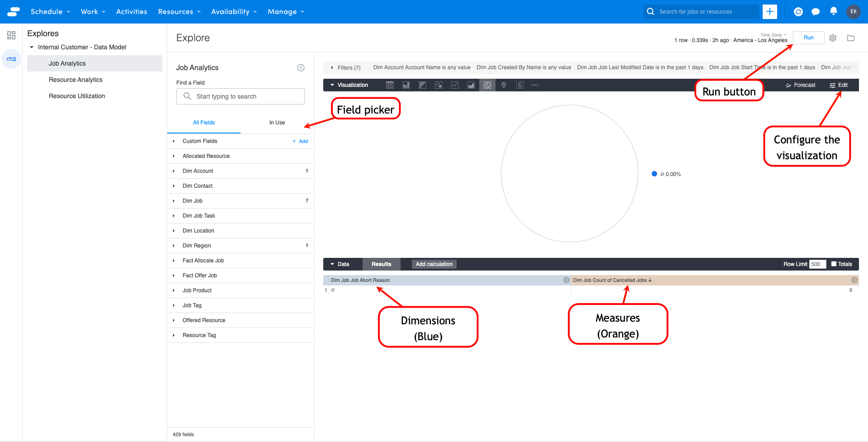Choose the scatterplot visualization type
The width and height of the screenshot is (868, 442).
coord(439,85)
